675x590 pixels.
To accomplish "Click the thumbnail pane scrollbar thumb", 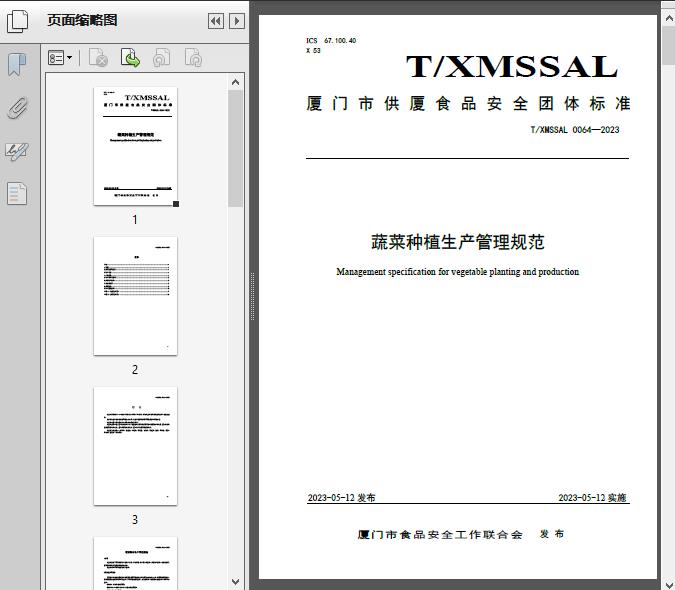I will (235, 148).
